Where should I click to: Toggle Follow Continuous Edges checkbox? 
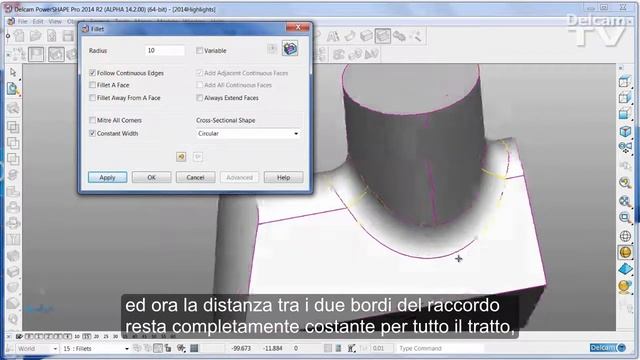92,73
